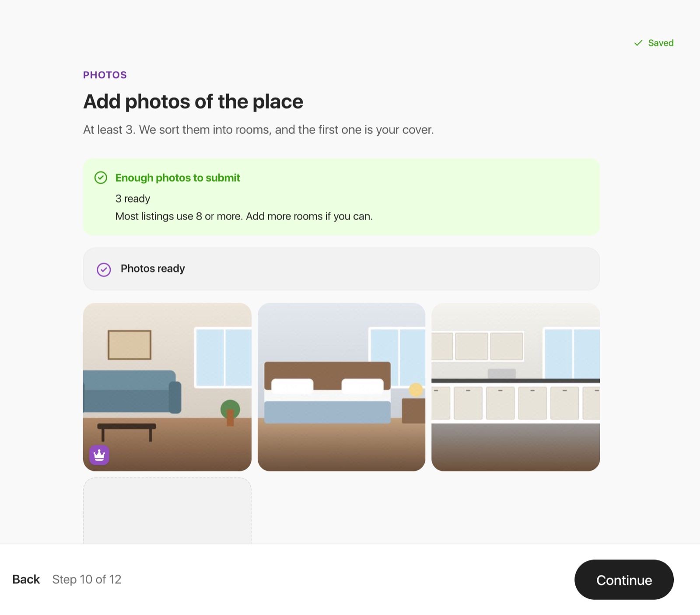Click the purple "PHOTOS" section label
Screen dimensions: 700x615
coord(105,75)
